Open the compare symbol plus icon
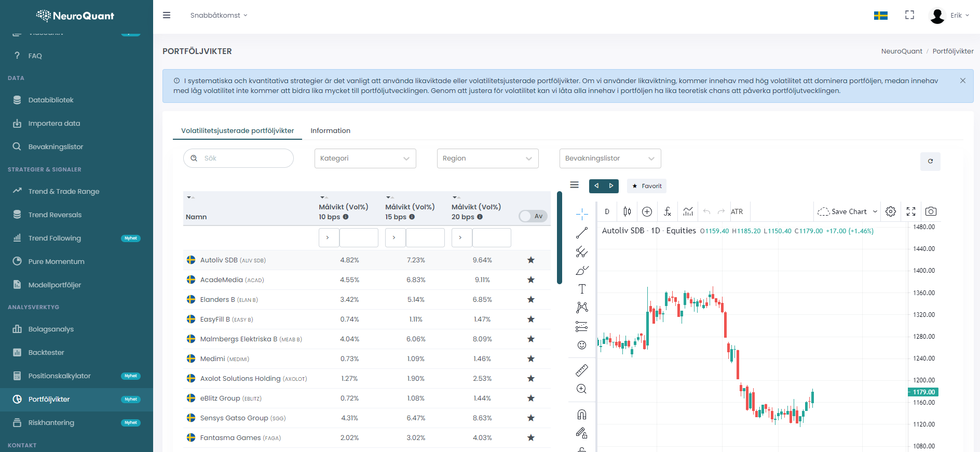Screen dimensions: 980x452 (x=647, y=211)
